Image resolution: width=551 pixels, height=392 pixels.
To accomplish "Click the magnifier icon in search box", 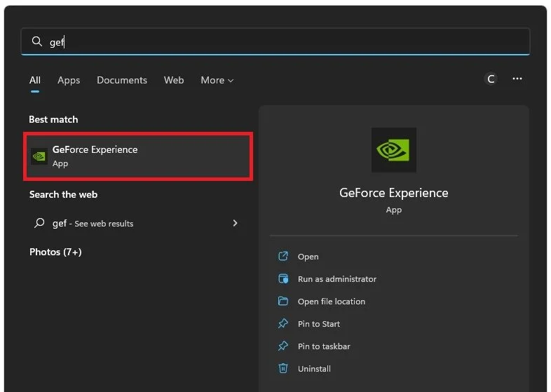I will coord(37,41).
